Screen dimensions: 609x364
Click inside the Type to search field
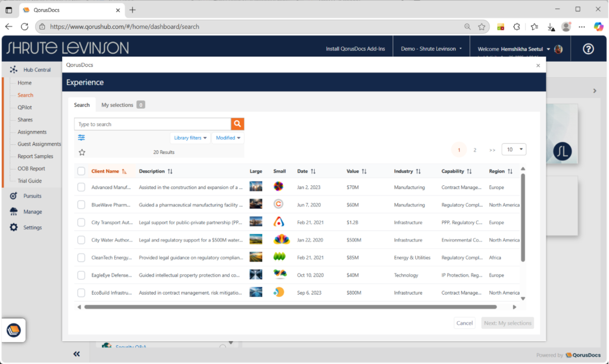pyautogui.click(x=151, y=124)
